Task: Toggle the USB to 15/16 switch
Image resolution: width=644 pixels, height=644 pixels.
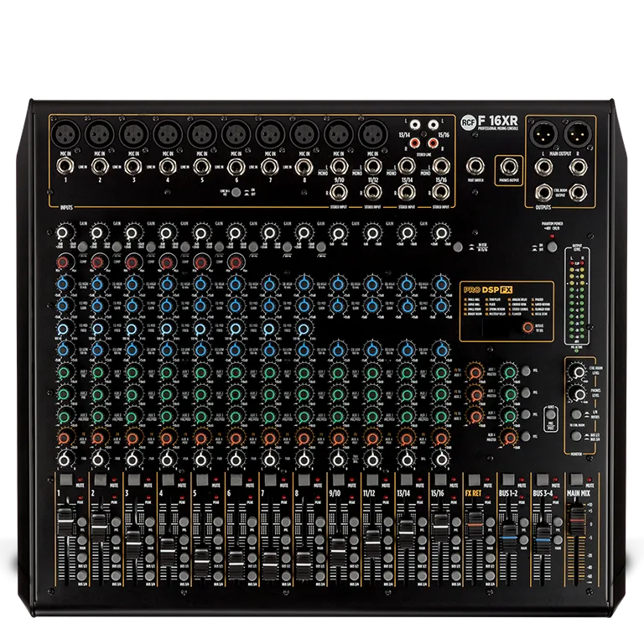Action: [x=458, y=247]
